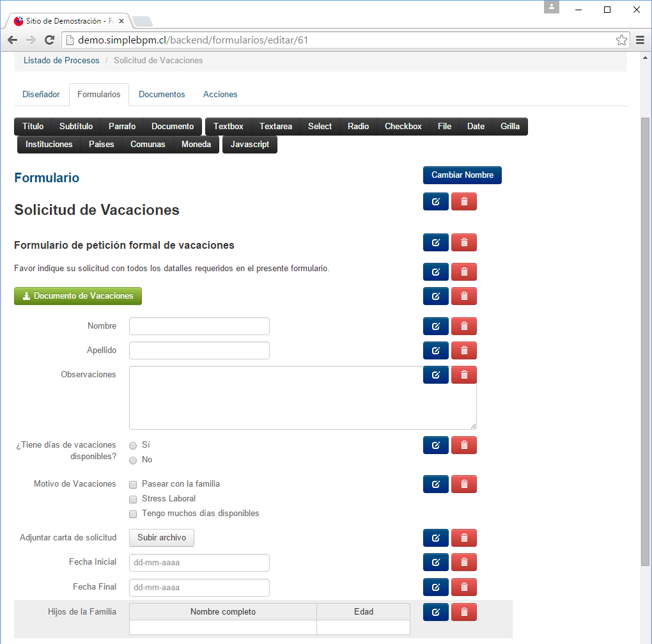
Task: Add a Select field
Action: 320,127
